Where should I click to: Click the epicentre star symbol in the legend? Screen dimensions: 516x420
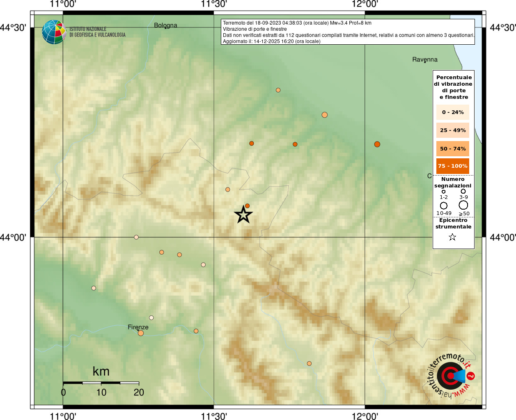(x=452, y=237)
